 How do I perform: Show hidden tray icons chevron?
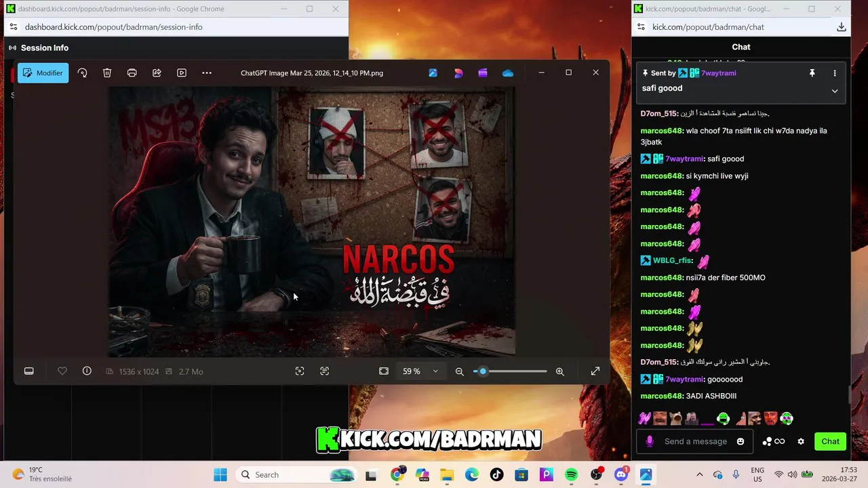click(x=700, y=474)
